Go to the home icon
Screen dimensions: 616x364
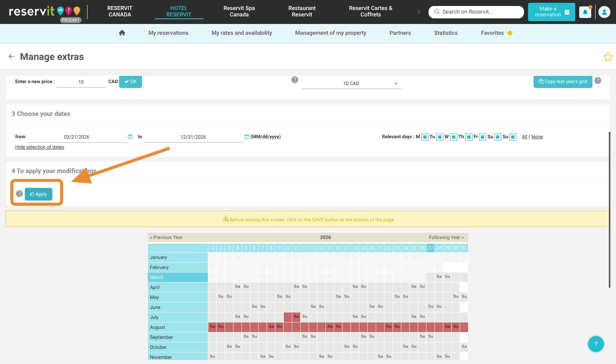122,33
